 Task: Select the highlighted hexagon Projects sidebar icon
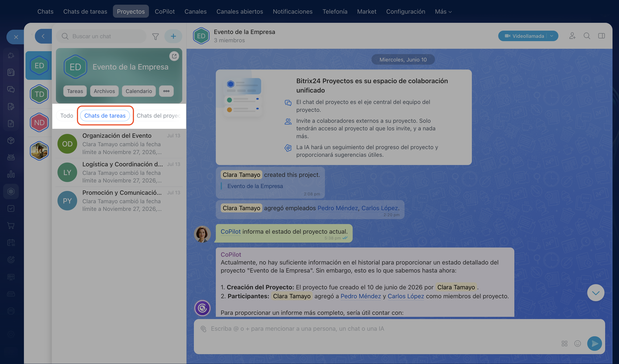(11, 192)
